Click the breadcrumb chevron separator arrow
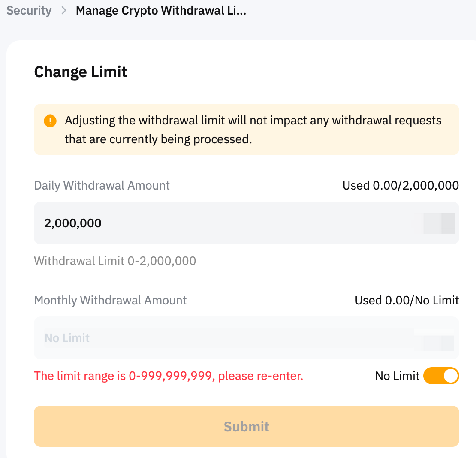The height and width of the screenshot is (458, 476). [x=64, y=11]
